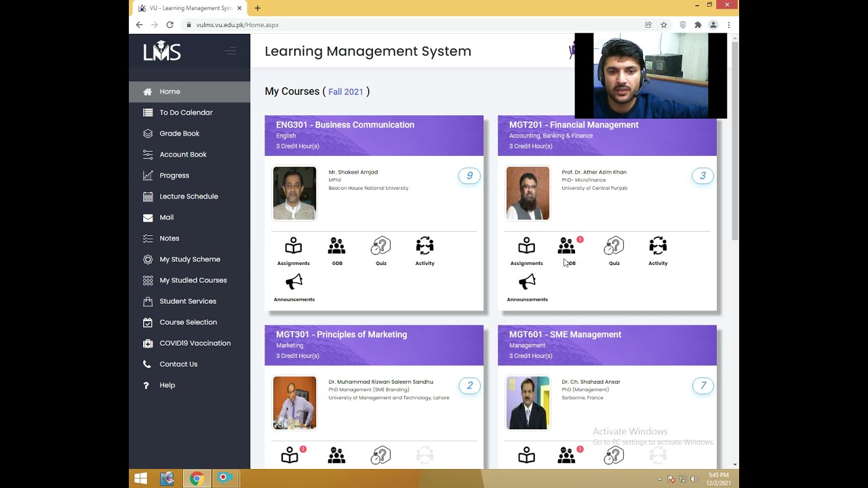Screen dimensions: 868x488
Task: Open Quiz icon in MGT601 card
Action: 614,455
